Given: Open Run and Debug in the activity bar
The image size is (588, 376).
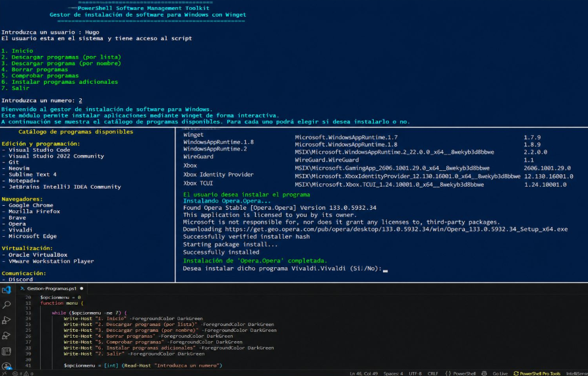Looking at the screenshot, I should click(7, 320).
